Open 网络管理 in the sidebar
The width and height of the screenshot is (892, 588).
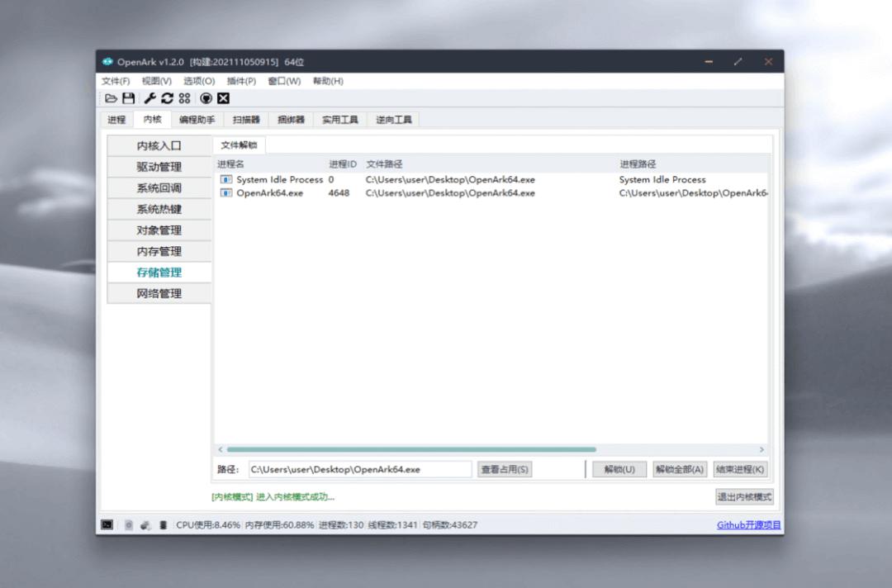(x=159, y=293)
